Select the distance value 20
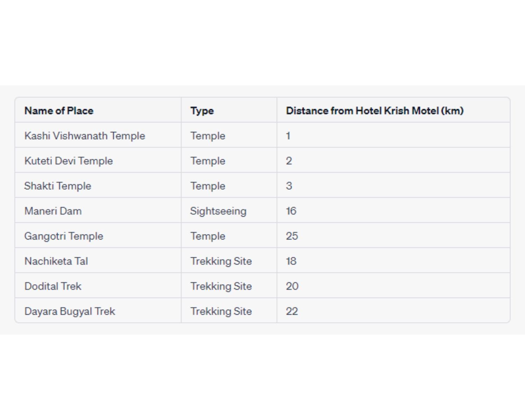This screenshot has height=420, width=525. point(292,286)
